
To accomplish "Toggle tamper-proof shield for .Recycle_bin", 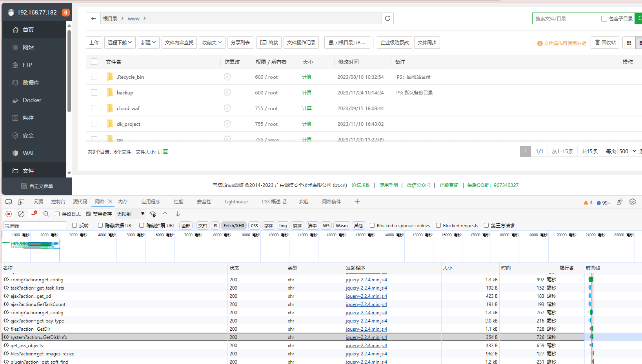I will [227, 77].
